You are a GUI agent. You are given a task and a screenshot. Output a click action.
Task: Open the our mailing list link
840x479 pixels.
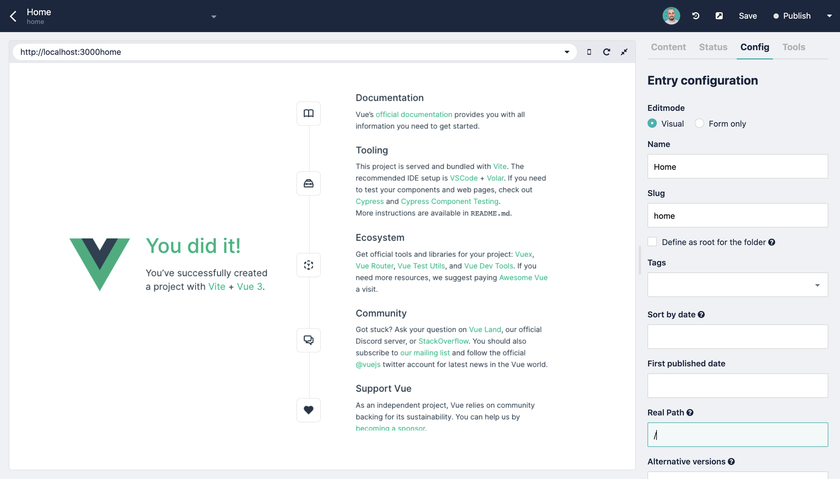pyautogui.click(x=425, y=353)
